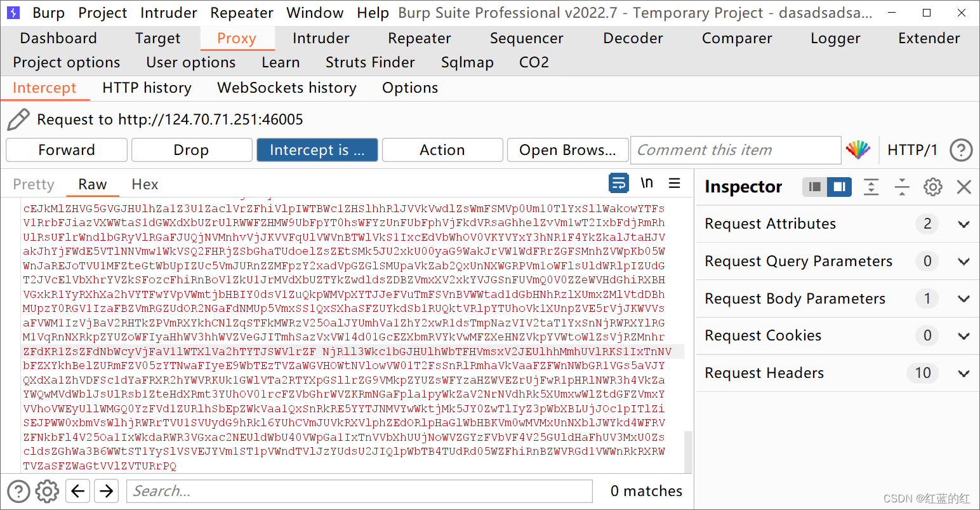Open the help icon next to HTTP/1

pos(961,150)
